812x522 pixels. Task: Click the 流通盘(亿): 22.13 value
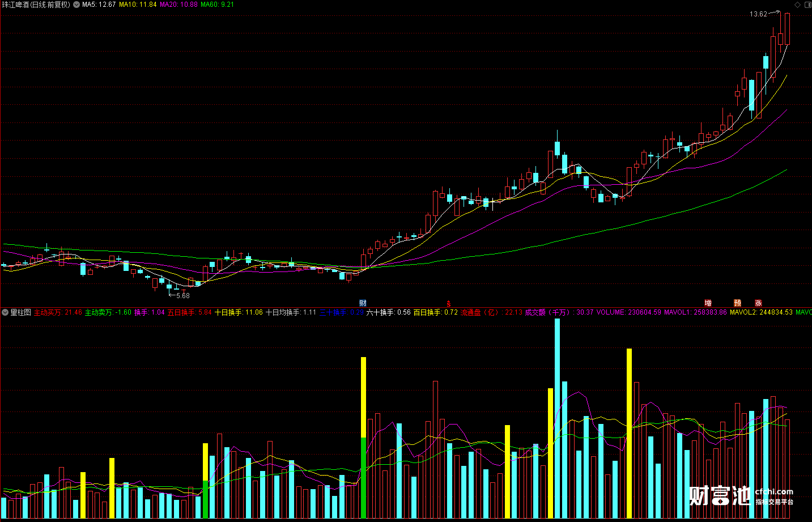[491, 312]
